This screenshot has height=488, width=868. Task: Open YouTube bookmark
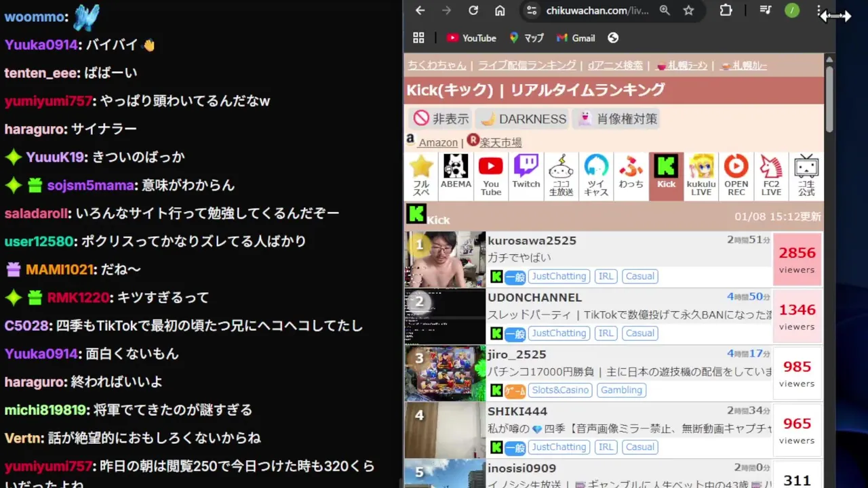point(471,38)
